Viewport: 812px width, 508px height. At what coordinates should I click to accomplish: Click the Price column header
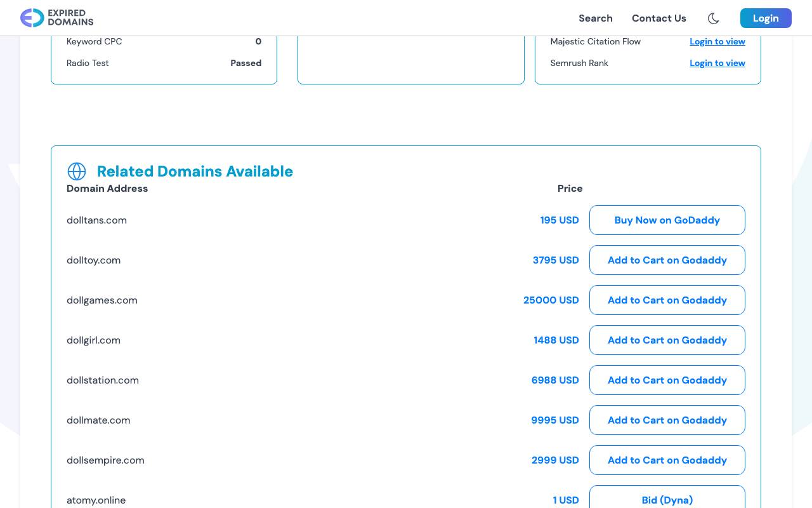pos(570,189)
